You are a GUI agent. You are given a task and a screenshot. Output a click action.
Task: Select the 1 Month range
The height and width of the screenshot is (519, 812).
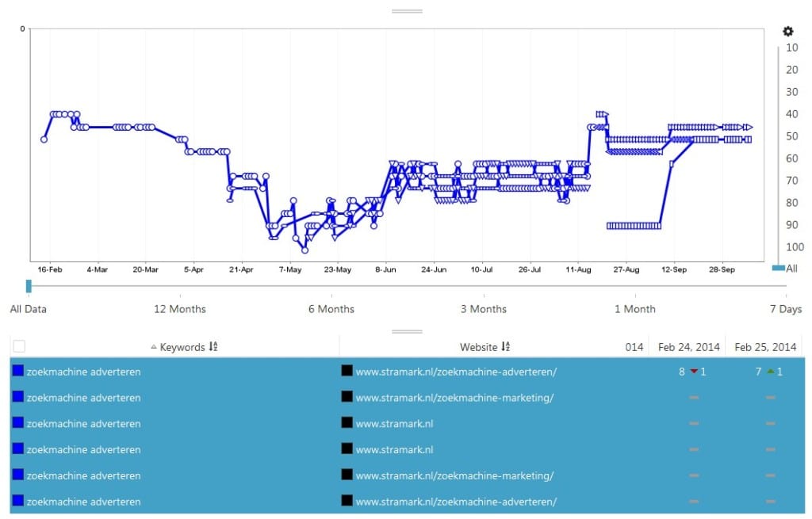(x=635, y=309)
